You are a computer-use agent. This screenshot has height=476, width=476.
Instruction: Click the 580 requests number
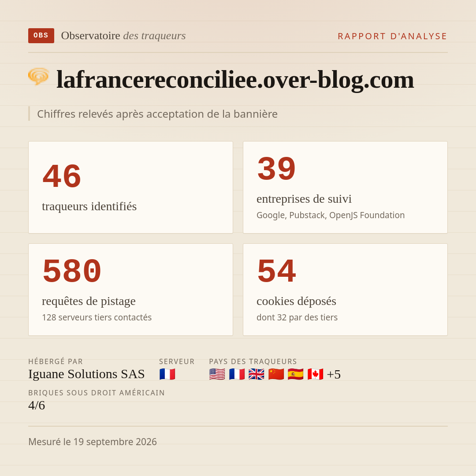click(72, 271)
